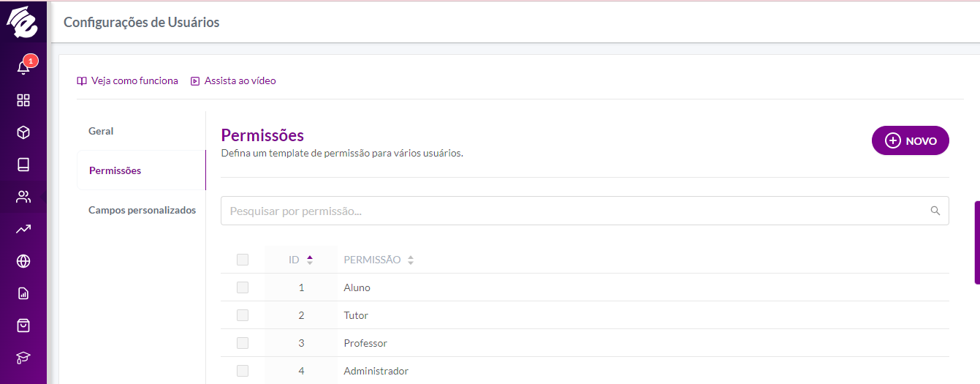Open the dashboard grid icon in the sidebar
This screenshot has width=980, height=384.
pyautogui.click(x=23, y=100)
